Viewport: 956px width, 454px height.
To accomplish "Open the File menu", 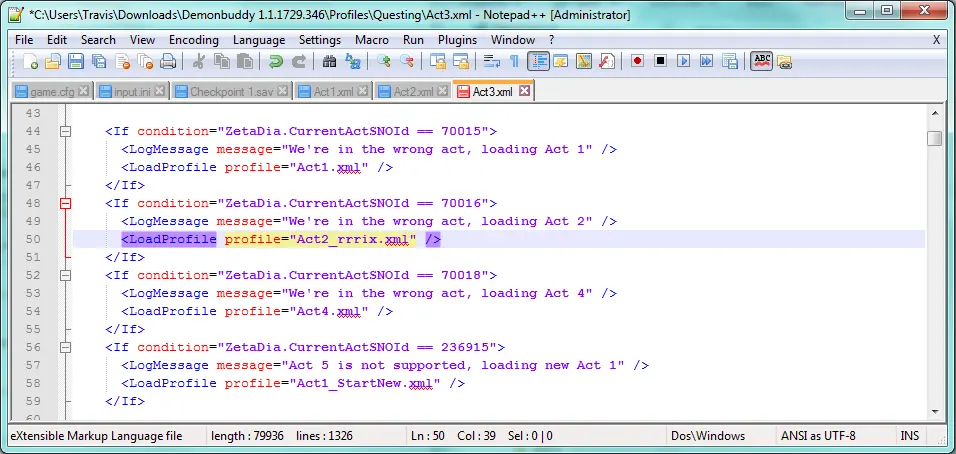I will pyautogui.click(x=24, y=40).
